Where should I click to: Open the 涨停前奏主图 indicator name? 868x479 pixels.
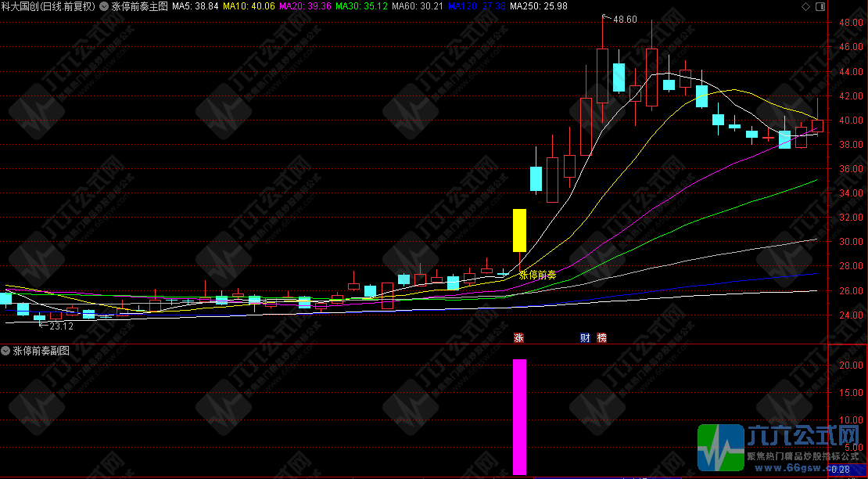click(x=139, y=6)
